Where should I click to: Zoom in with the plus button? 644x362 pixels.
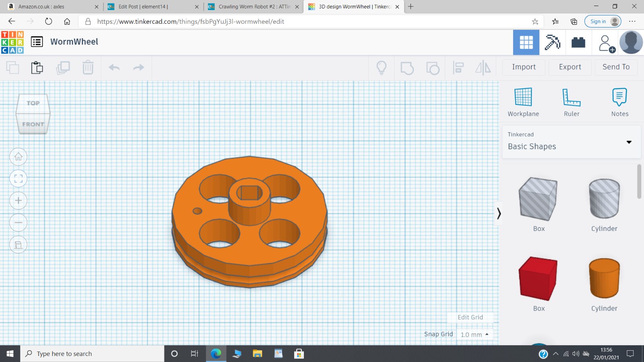coord(18,201)
